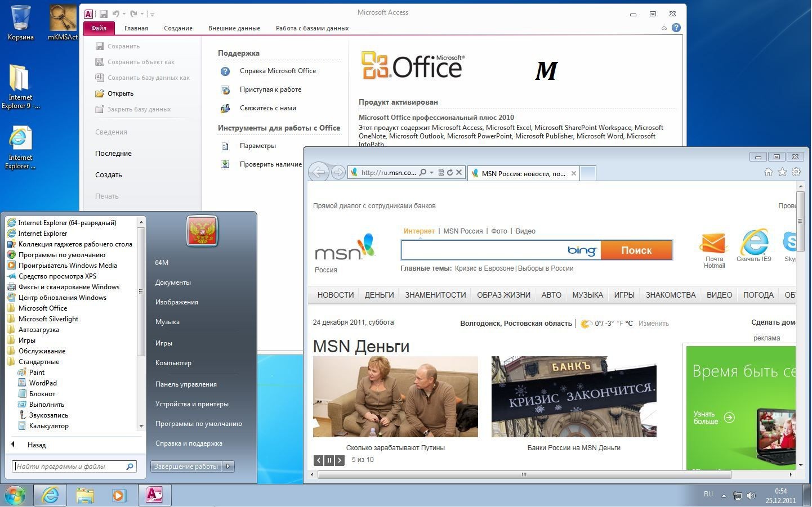
Task: Open Панель управления from Start menu
Action: (x=186, y=384)
